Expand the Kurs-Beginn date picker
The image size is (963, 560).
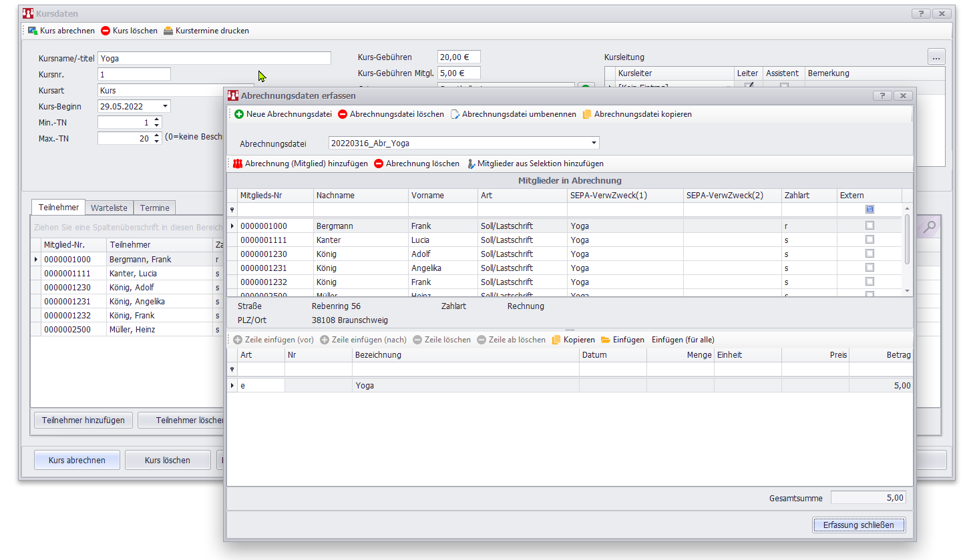coord(165,106)
